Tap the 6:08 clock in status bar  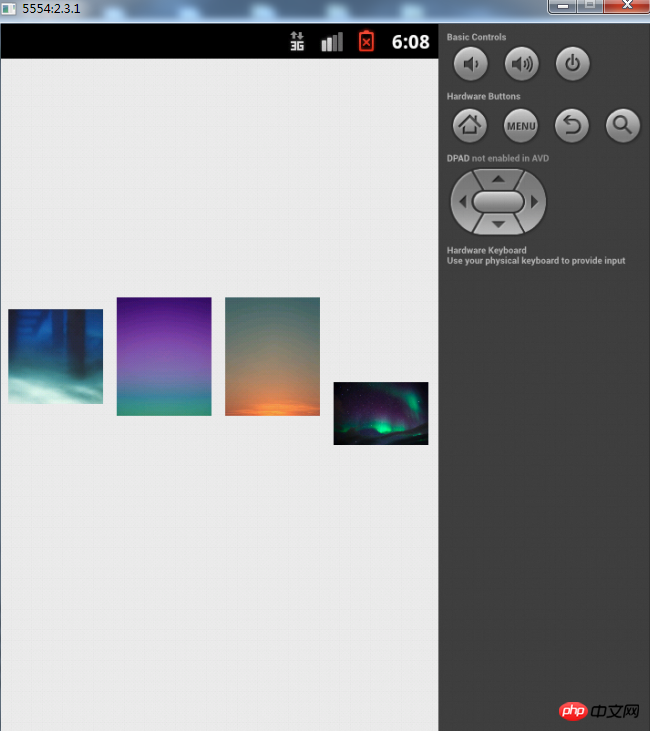410,42
